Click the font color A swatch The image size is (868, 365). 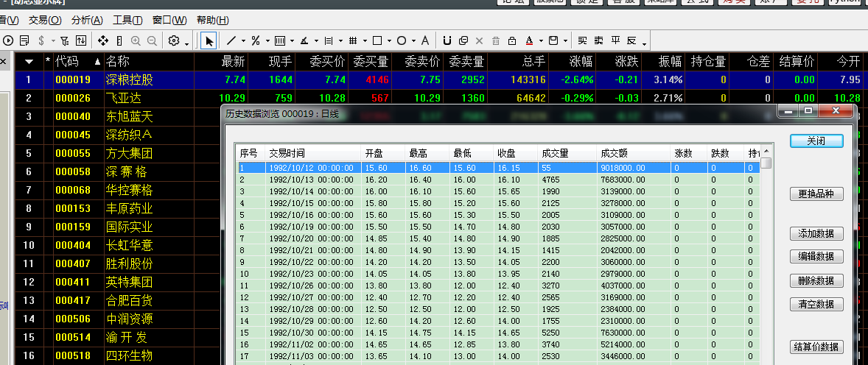click(529, 40)
